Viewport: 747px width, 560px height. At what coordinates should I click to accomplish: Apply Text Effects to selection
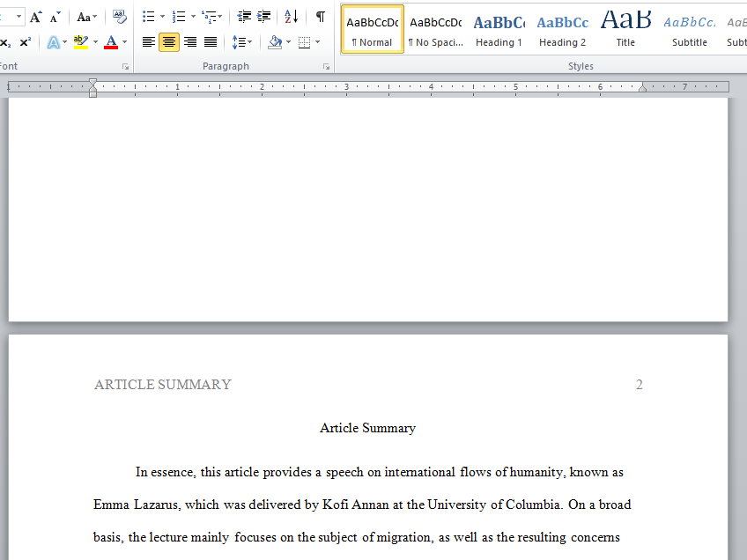tap(54, 42)
